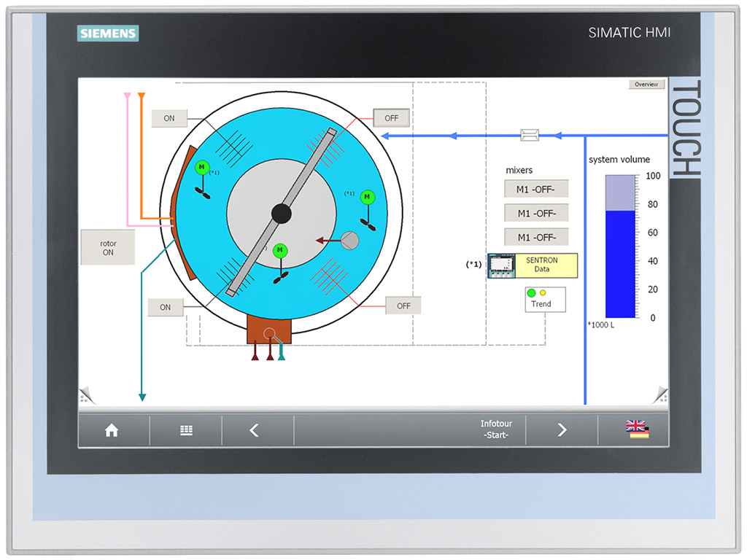The width and height of the screenshot is (747, 560).
Task: Go back with left chevron arrow
Action: pos(254,430)
